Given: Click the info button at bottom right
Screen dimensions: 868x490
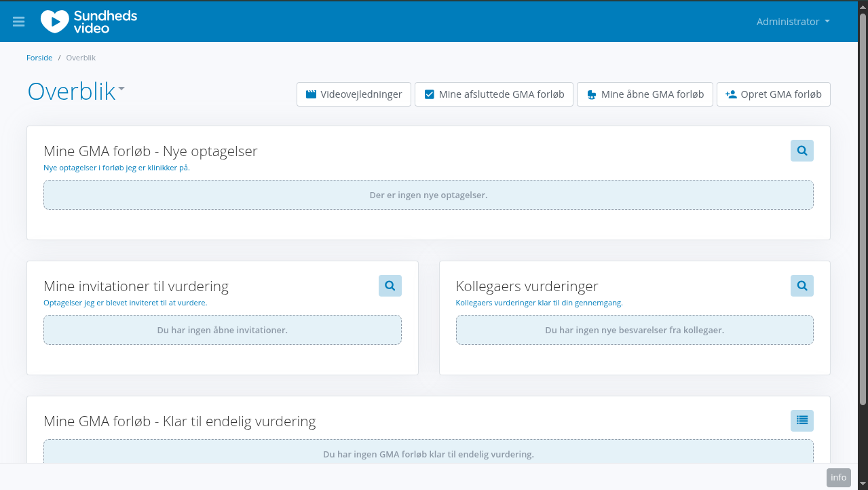Looking at the screenshot, I should click(838, 477).
